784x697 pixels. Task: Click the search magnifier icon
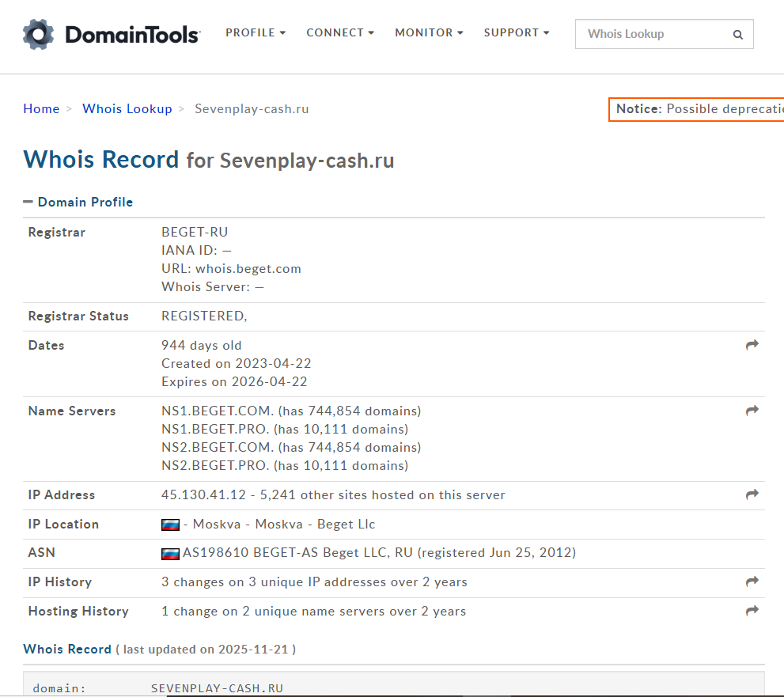click(737, 35)
